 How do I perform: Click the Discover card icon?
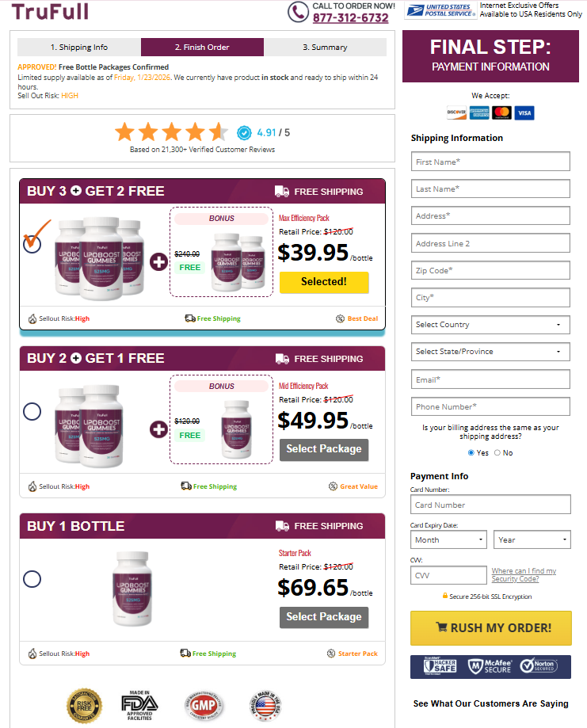(x=457, y=112)
